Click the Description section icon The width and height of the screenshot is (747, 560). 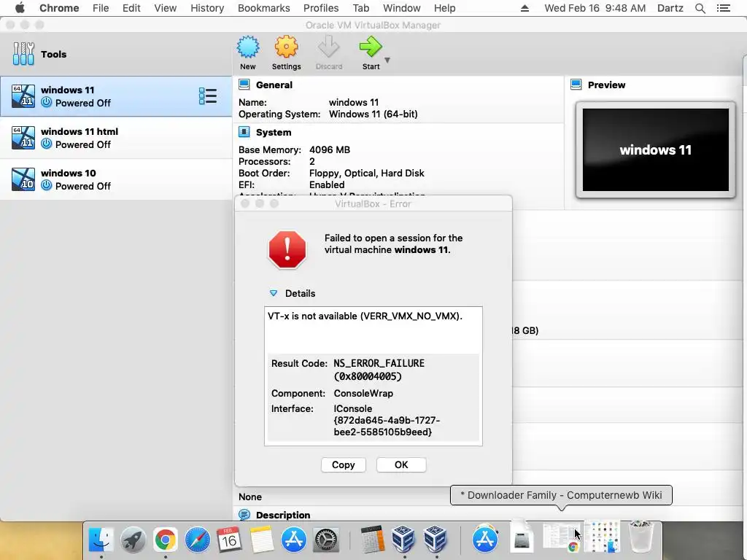tap(244, 515)
